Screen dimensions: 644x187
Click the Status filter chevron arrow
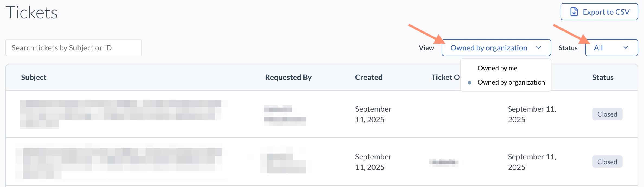click(626, 48)
